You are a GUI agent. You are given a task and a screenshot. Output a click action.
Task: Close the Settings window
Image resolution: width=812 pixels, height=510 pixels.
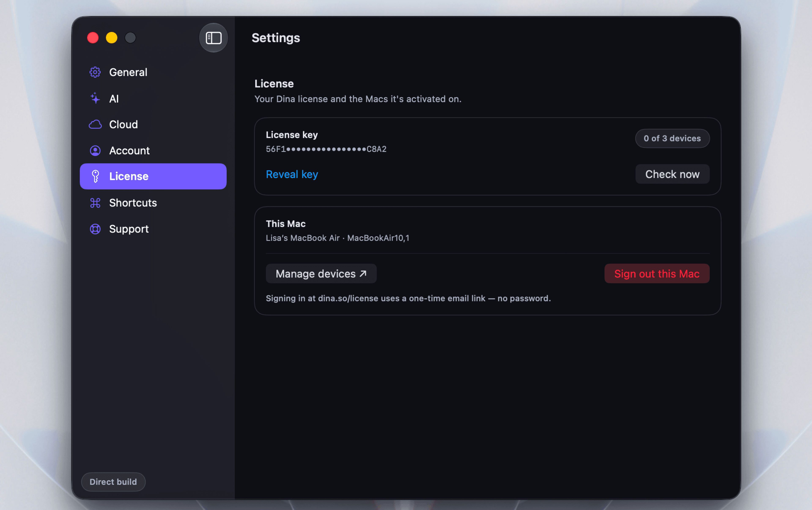93,38
